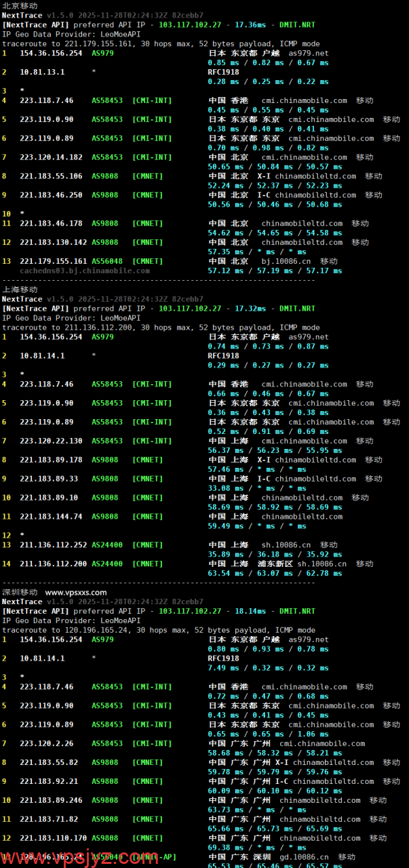Click the 北京移动 section header
Viewport: 409px width, 868px height.
pos(20,5)
